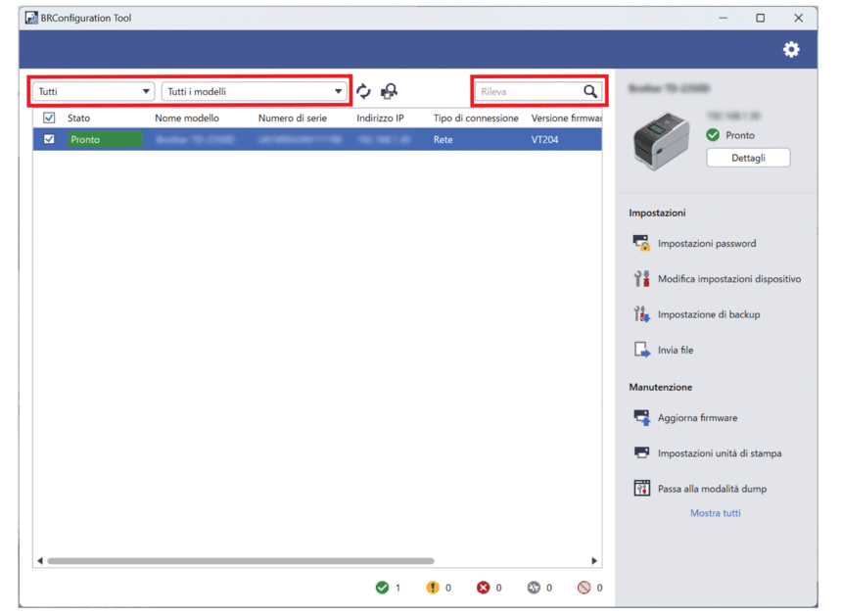Sort by Tipo di connessione column header
This screenshot has height=616, width=841.
[476, 118]
